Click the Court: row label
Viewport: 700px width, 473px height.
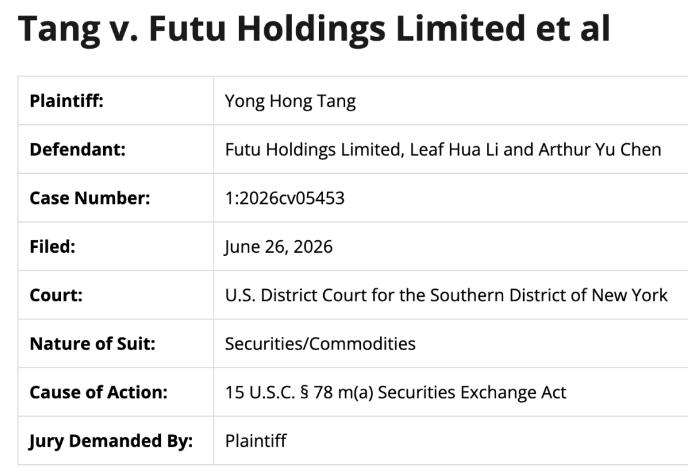[56, 295]
